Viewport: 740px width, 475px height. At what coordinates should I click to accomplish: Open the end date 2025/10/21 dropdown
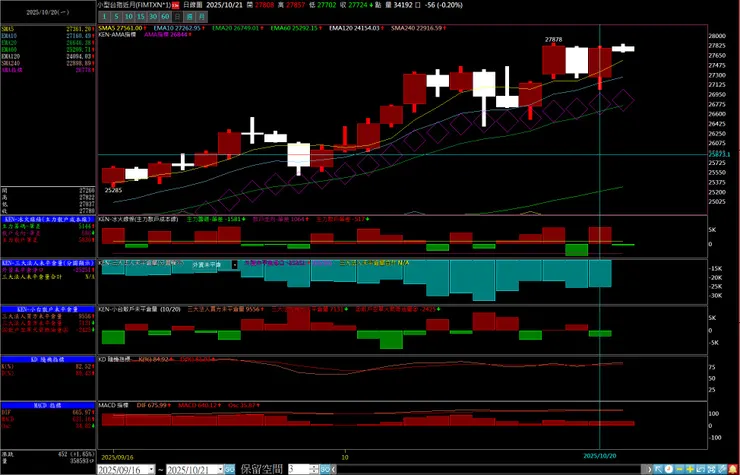coord(220,469)
